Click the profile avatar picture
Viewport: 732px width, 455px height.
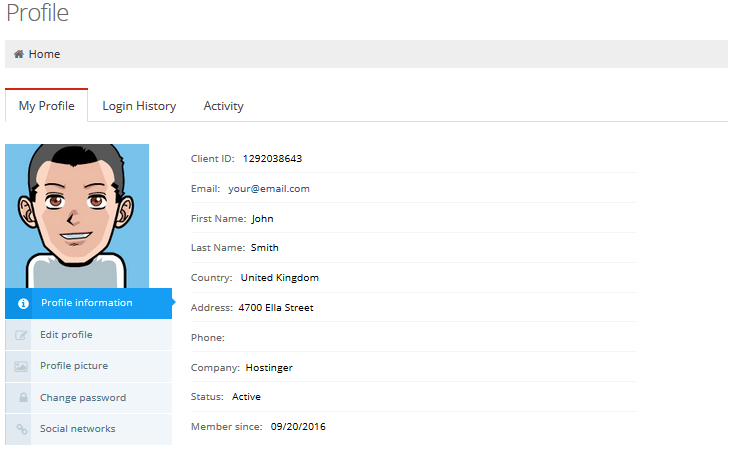tap(77, 216)
